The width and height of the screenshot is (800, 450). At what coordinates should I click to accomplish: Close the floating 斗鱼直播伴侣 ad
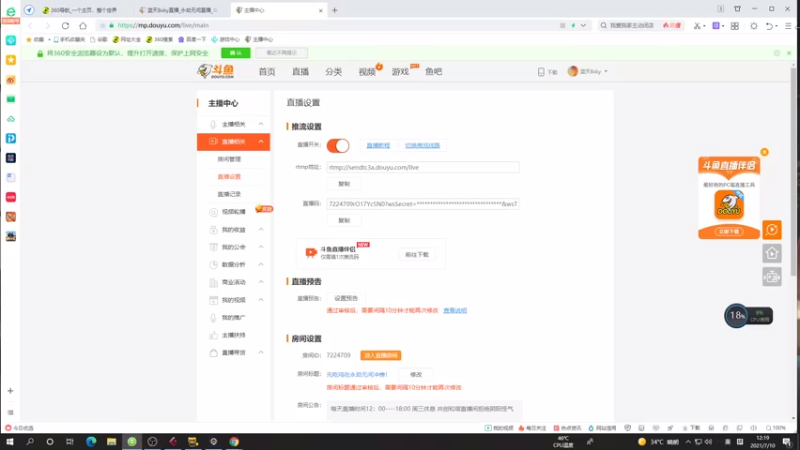tap(764, 152)
